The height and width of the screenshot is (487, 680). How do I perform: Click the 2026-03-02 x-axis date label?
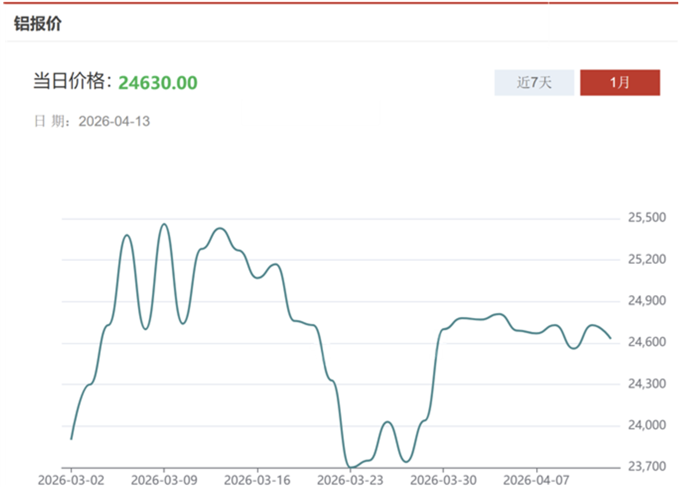pyautogui.click(x=71, y=478)
